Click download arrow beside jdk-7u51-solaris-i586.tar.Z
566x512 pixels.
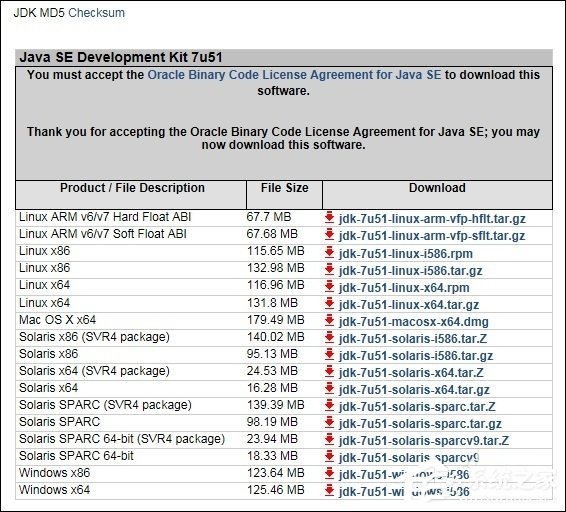tap(329, 337)
